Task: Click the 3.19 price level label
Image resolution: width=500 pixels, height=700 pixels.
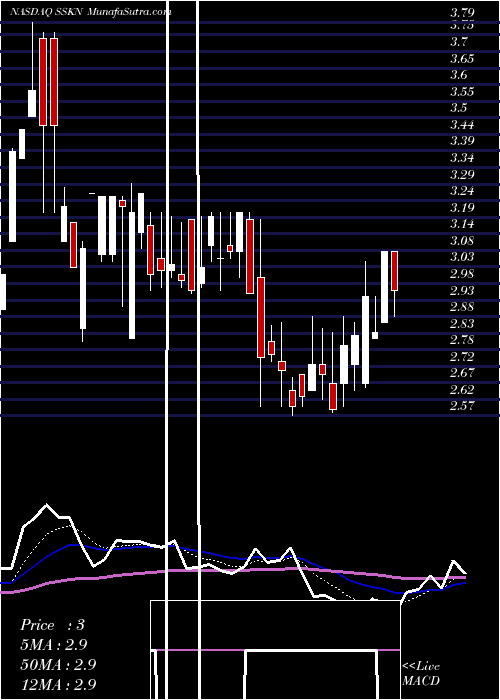Action: 462,208
